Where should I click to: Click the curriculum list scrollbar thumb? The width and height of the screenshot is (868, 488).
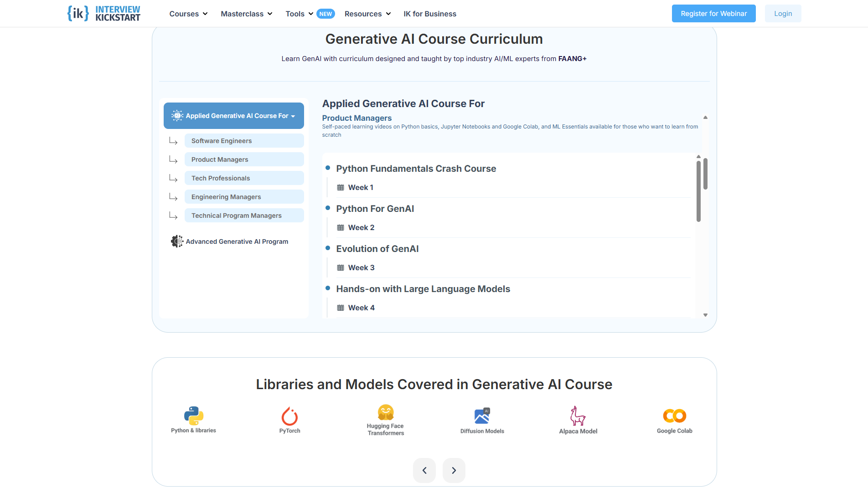[x=698, y=191]
